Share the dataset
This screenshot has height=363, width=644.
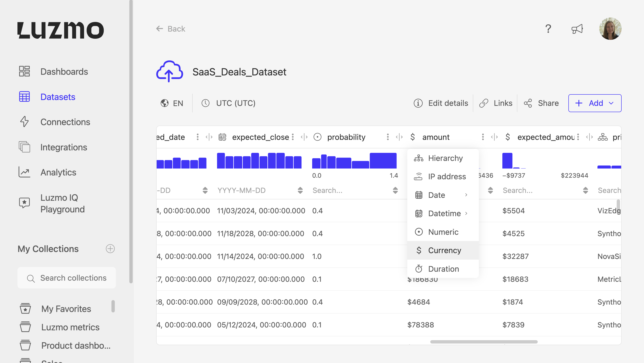tap(541, 103)
